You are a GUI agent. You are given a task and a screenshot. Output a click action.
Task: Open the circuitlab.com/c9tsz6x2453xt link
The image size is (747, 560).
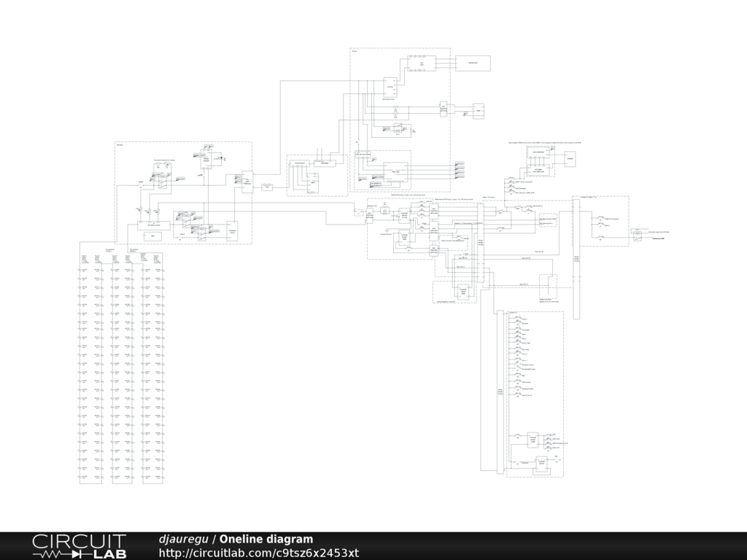[x=259, y=553]
